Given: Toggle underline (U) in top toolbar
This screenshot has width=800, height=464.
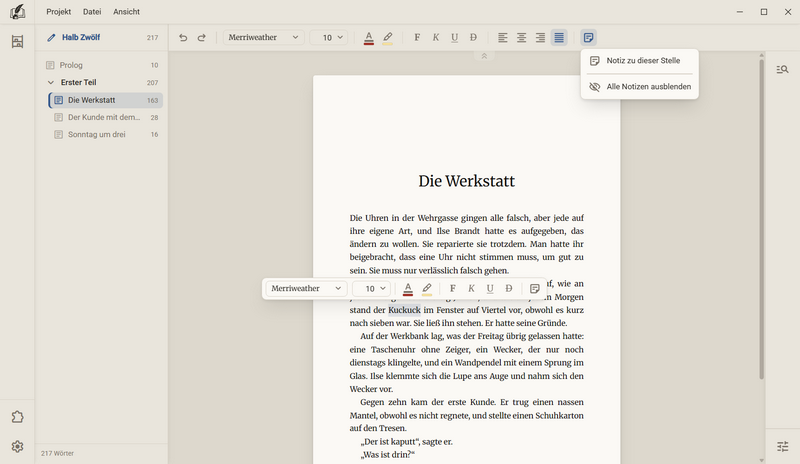Looking at the screenshot, I should point(455,37).
